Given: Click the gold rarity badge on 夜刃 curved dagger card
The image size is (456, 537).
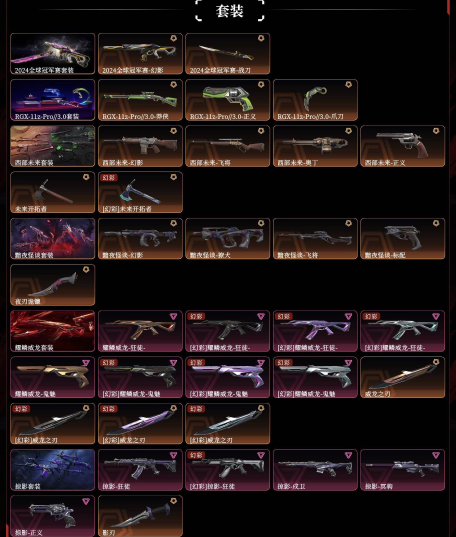Looking at the screenshot, I should coord(86,270).
